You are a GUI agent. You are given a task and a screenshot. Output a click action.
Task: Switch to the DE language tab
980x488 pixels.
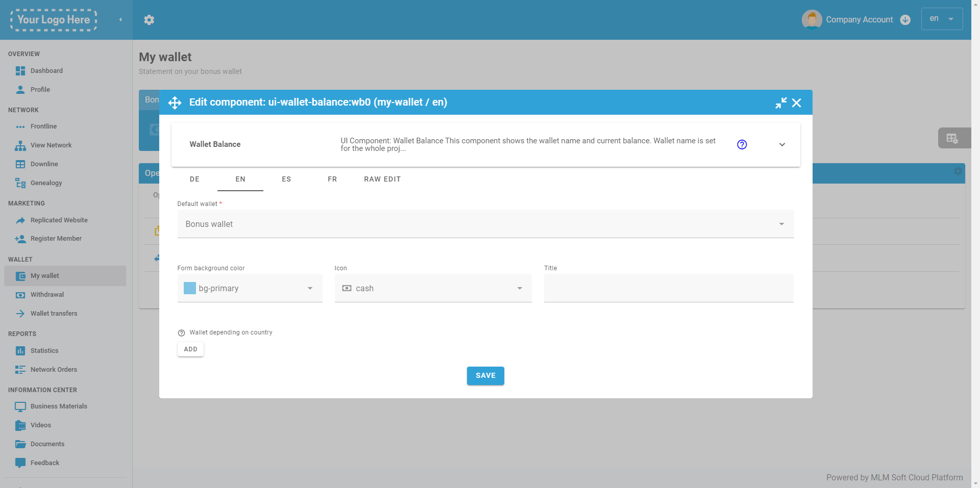tap(194, 179)
